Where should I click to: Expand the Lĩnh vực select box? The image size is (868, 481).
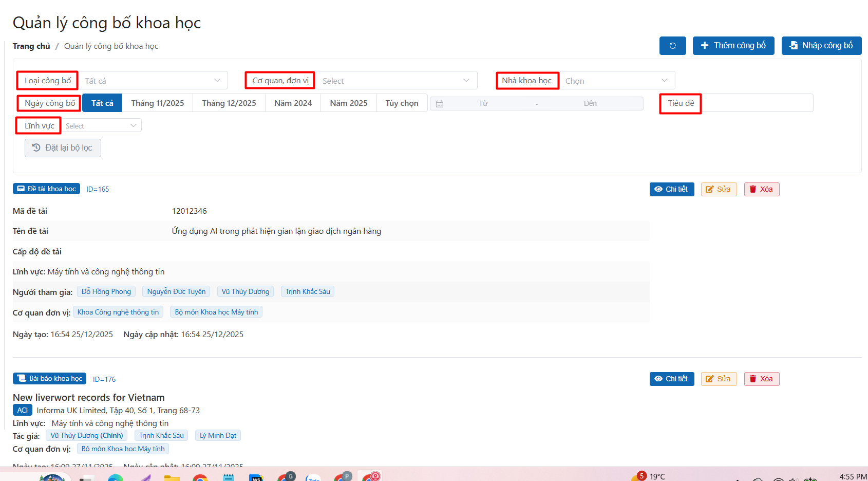[x=101, y=126]
